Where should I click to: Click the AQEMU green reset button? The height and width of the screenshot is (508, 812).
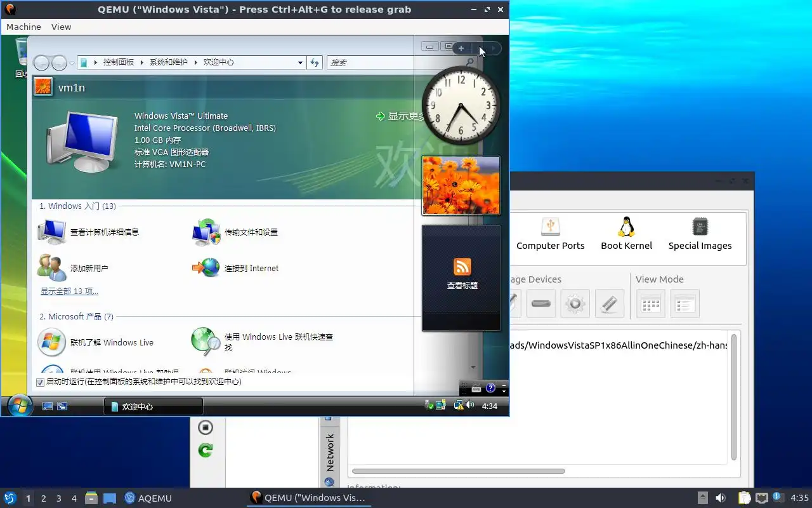pos(206,450)
